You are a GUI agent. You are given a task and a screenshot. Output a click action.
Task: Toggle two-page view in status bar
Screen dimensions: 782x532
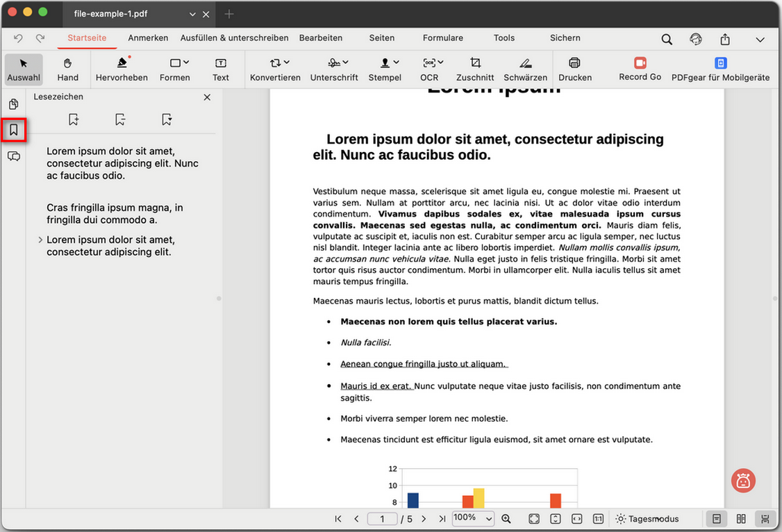click(x=741, y=519)
